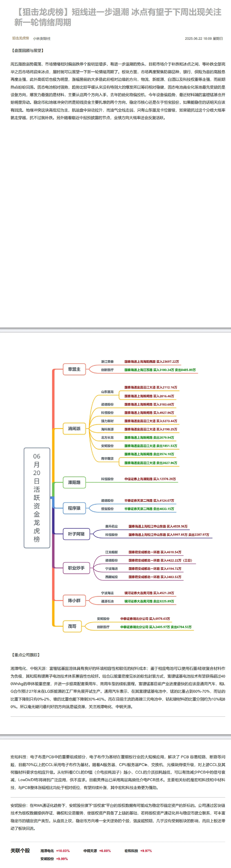The width and height of the screenshot is (231, 868).
Task: Click the entry 国泰海通上海新闸路 买入4927.96万
Action: point(149,413)
